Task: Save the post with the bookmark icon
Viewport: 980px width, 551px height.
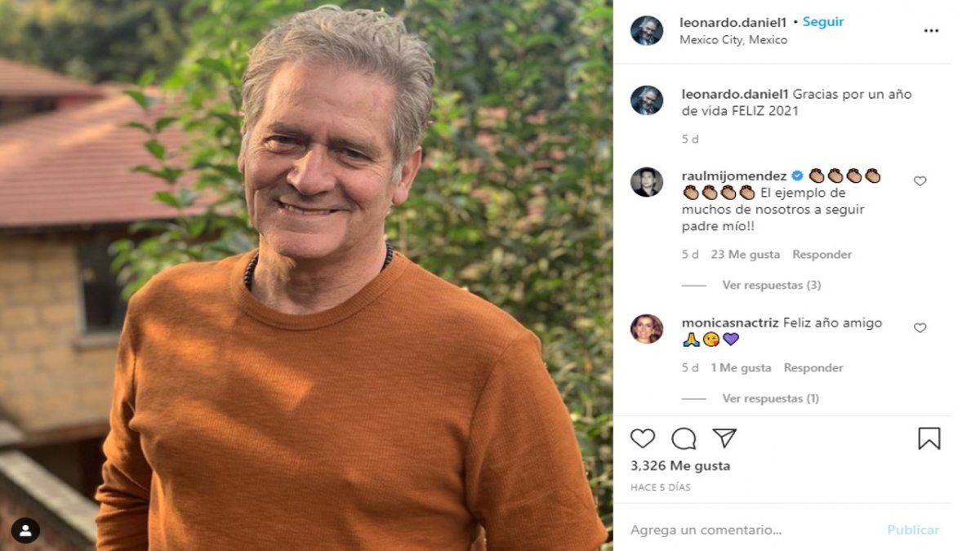Action: [x=929, y=439]
